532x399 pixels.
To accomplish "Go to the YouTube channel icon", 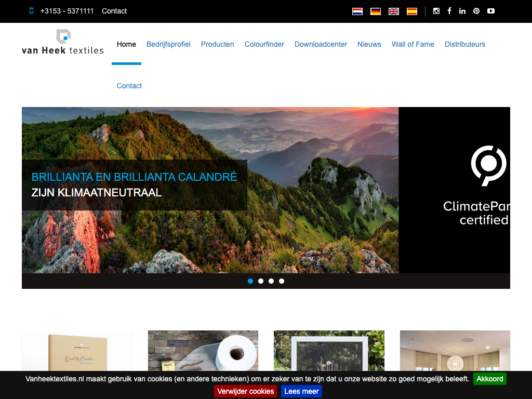I will tap(491, 11).
